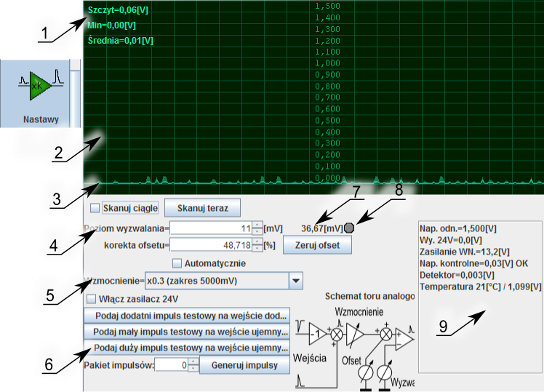Screen dimensions: 544x392
Task: Toggle the Automatycznie checkbox
Action: pos(177,263)
